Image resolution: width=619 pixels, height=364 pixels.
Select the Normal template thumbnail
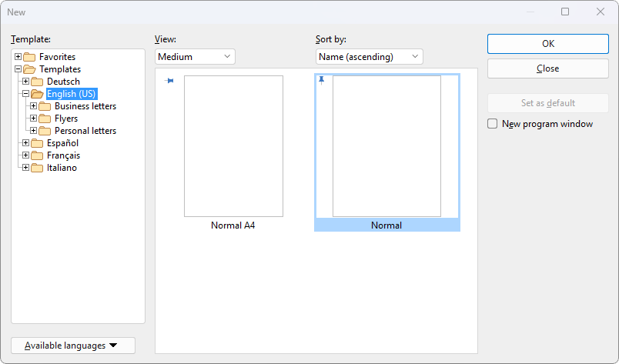pos(386,146)
